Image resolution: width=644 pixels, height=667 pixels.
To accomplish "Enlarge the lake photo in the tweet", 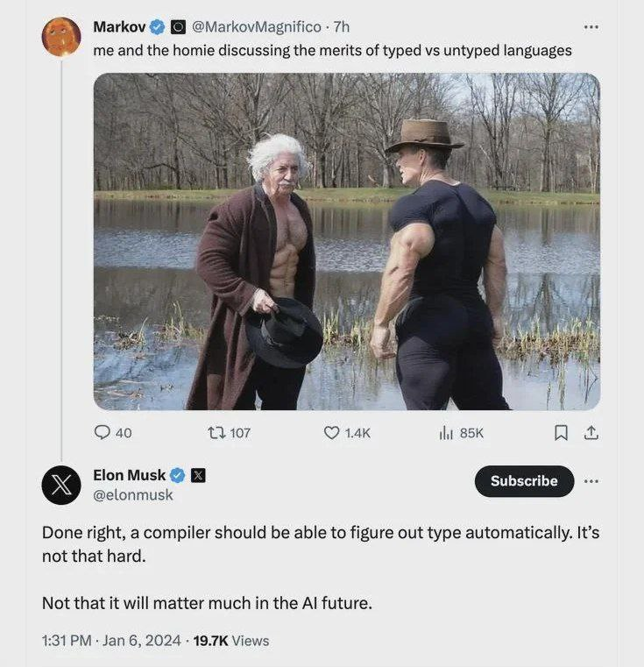I will point(347,241).
